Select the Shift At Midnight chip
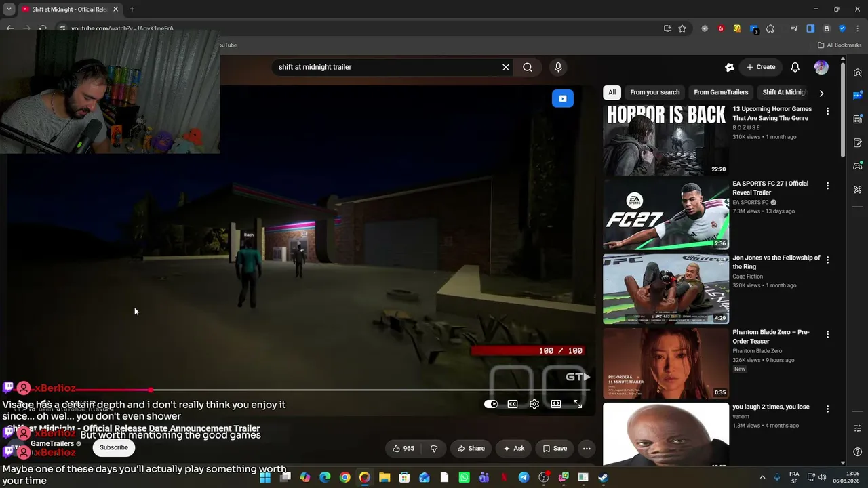Screen dimensions: 868x488 [785, 92]
